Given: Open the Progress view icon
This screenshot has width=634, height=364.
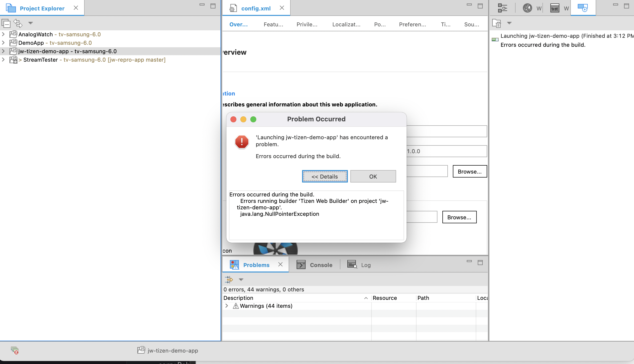Looking at the screenshot, I should click(x=583, y=8).
